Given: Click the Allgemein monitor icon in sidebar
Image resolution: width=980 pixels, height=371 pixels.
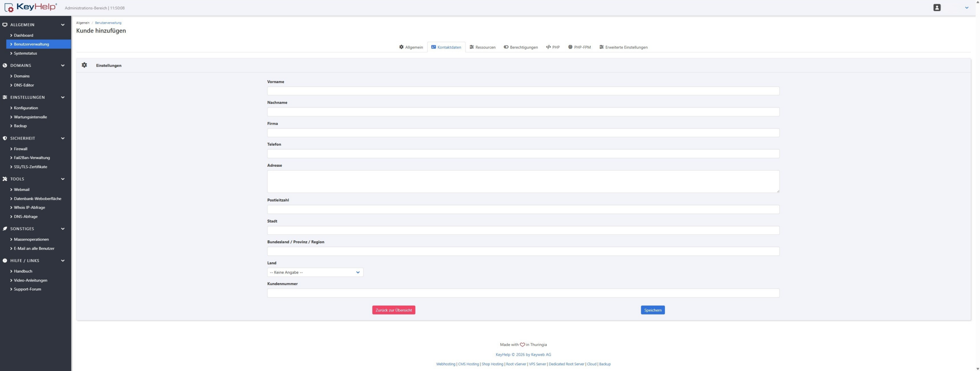Looking at the screenshot, I should (5, 25).
